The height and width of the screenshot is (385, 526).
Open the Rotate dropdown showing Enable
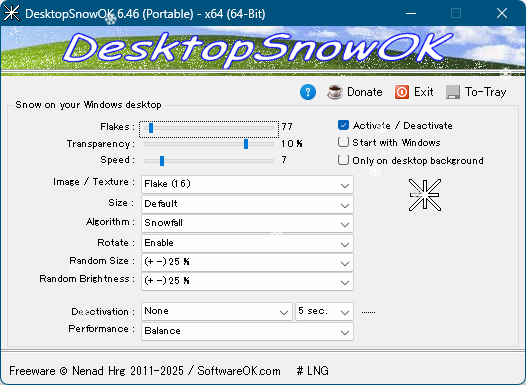point(247,243)
